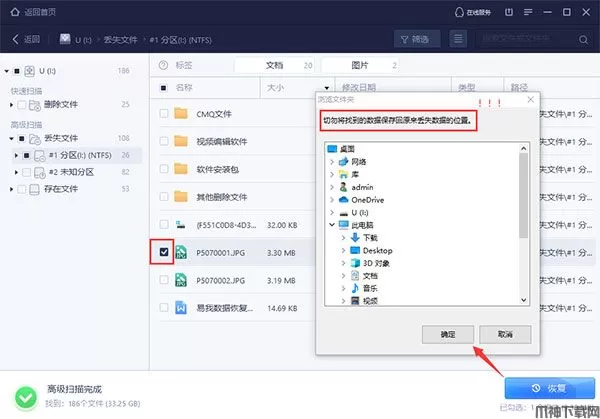Open the 在线服务 online support icon
The image size is (600, 419).
pyautogui.click(x=459, y=12)
